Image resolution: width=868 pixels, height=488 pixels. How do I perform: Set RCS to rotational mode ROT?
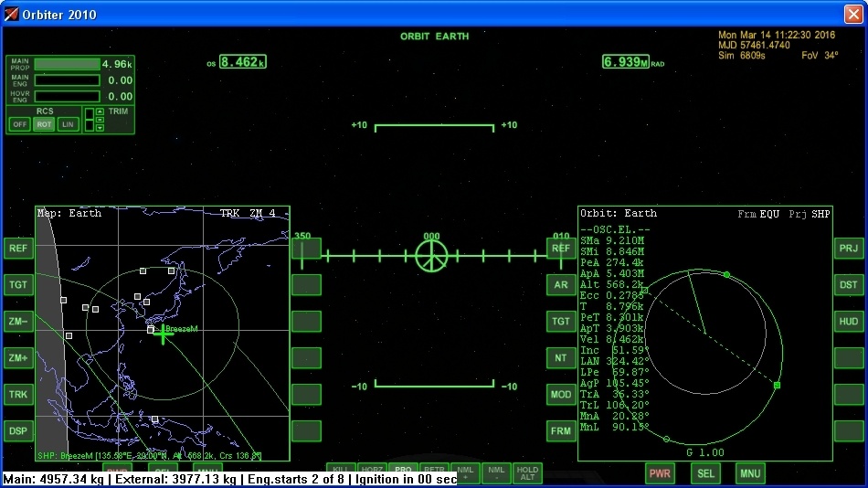(44, 124)
